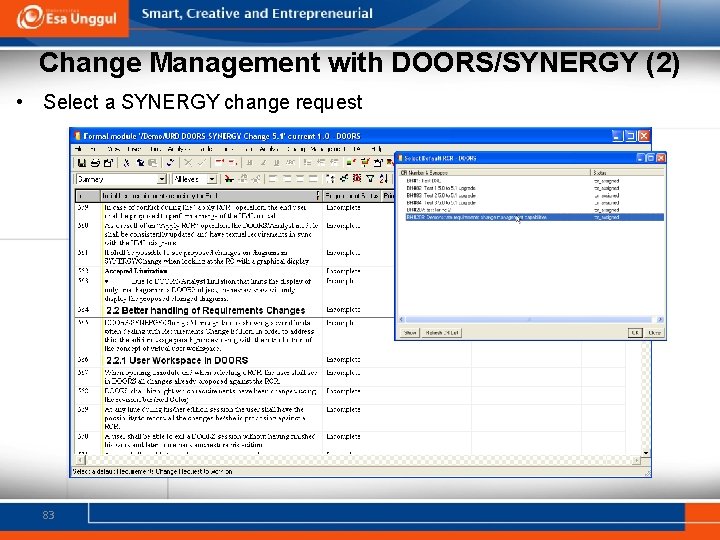Click the Refresh CR List button
The image size is (720, 540).
coord(441,333)
